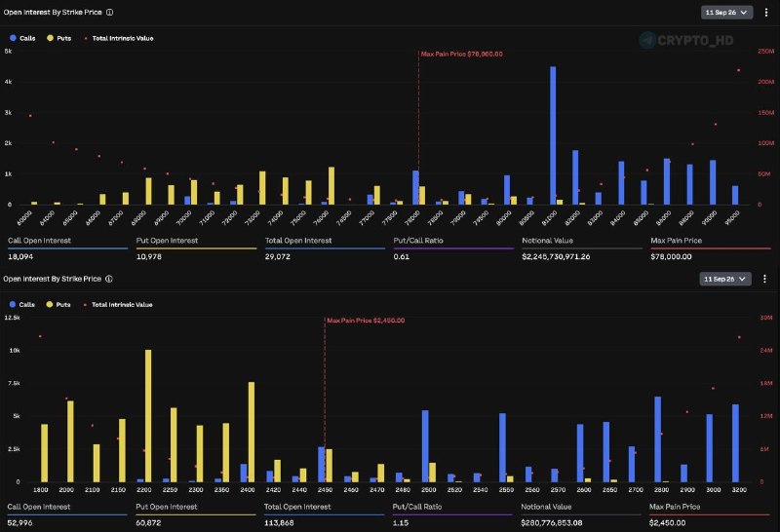This screenshot has width=780, height=532.
Task: Click the tallest yellow put bar at 2200
Action: click(x=148, y=416)
